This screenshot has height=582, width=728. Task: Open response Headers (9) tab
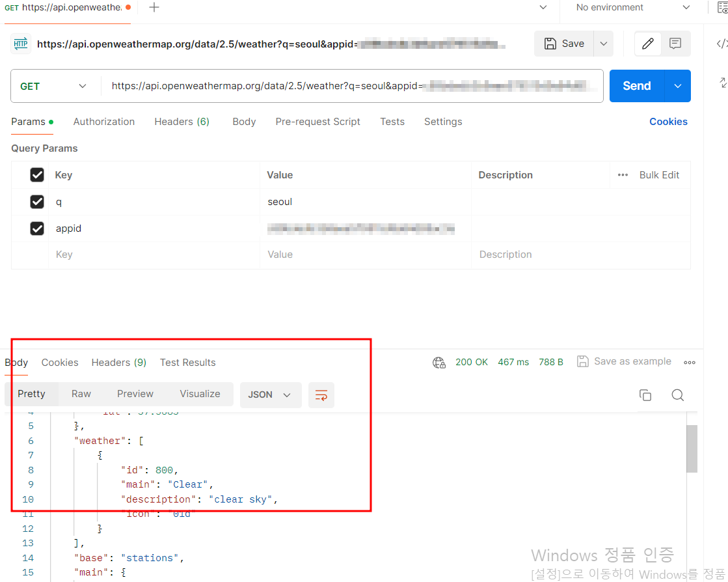pos(119,363)
